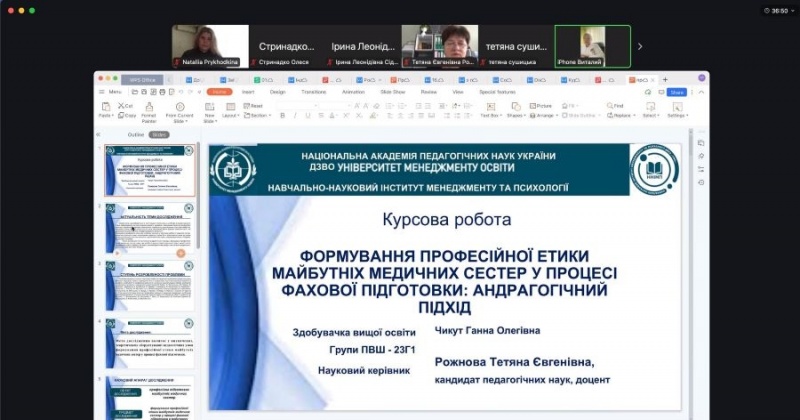Toggle bold formatting
The image size is (800, 420).
(x=282, y=115)
